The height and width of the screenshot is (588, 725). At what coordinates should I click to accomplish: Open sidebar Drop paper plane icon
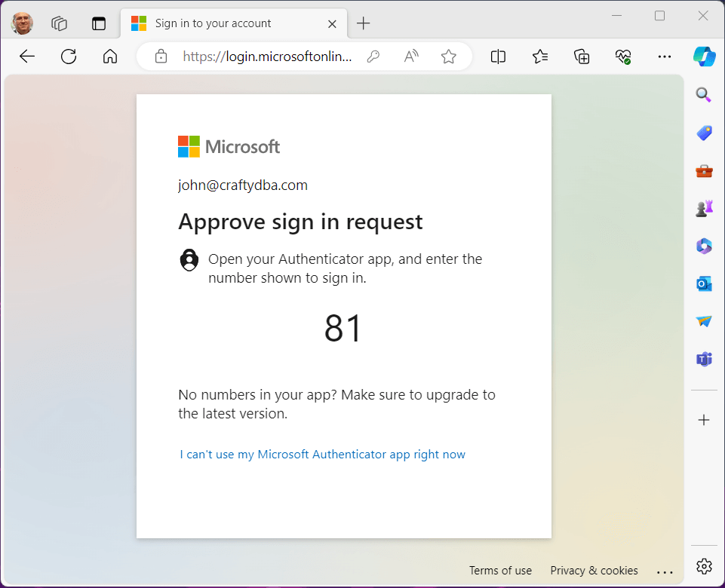tap(704, 321)
